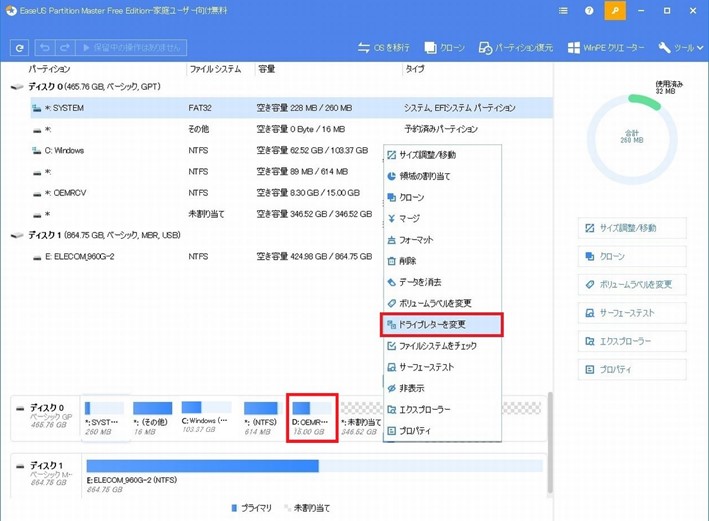Screen dimensions: 709x521
Task: Click プロパティ button in right panel
Action: (x=632, y=370)
